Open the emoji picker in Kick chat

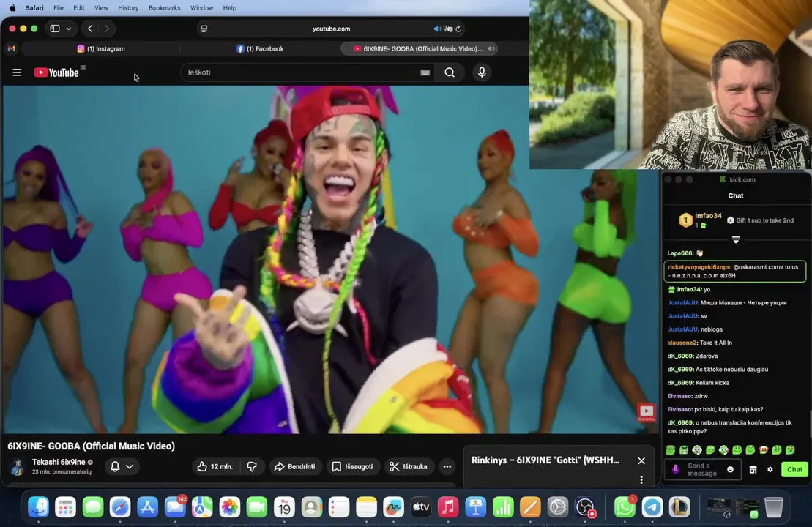[x=730, y=469]
